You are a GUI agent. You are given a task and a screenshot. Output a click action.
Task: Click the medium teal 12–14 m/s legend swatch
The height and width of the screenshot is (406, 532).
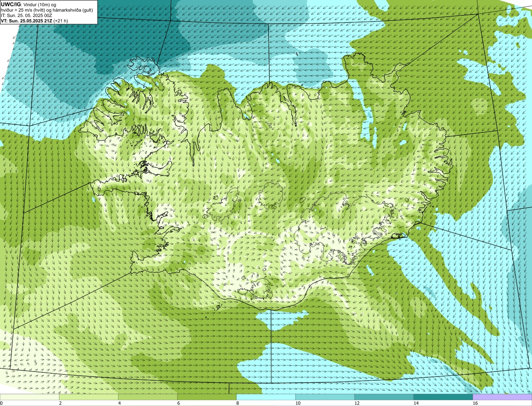click(384, 397)
